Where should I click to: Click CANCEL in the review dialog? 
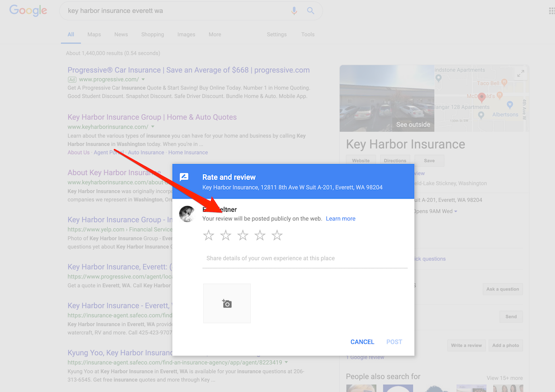(x=362, y=342)
